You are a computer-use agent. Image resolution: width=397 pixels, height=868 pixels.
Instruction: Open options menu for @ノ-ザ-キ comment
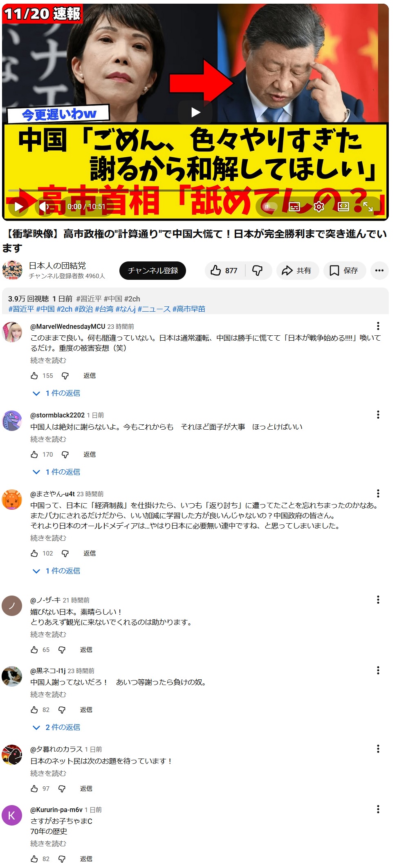[x=378, y=600]
